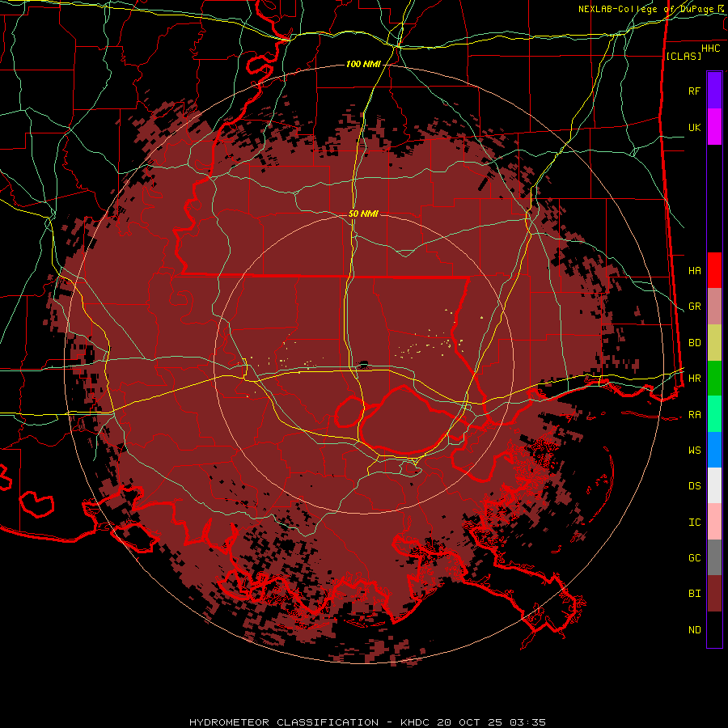Click the DS white legend swatch
Viewport: 728px width, 728px height.
[714, 485]
